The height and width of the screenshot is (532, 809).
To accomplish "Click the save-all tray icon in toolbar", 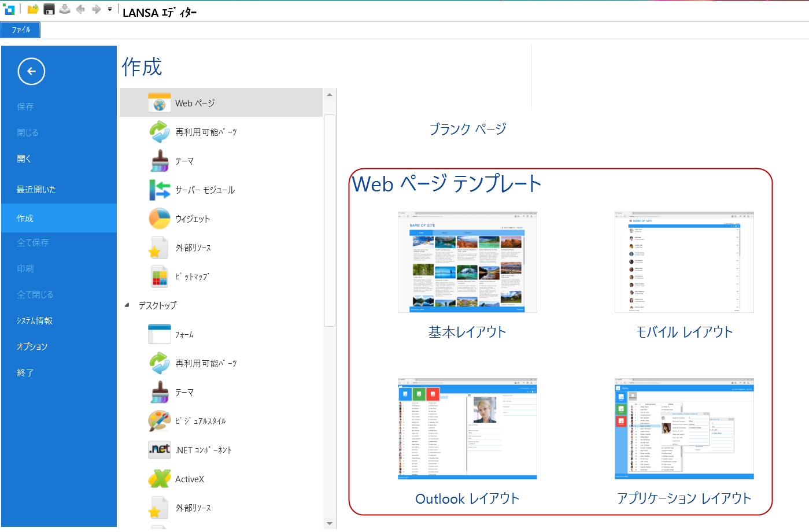I will point(65,9).
